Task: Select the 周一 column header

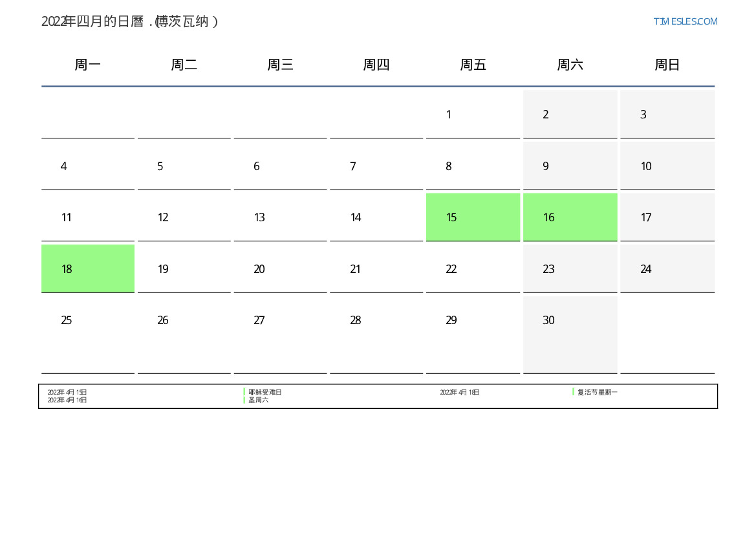Action: coord(88,65)
